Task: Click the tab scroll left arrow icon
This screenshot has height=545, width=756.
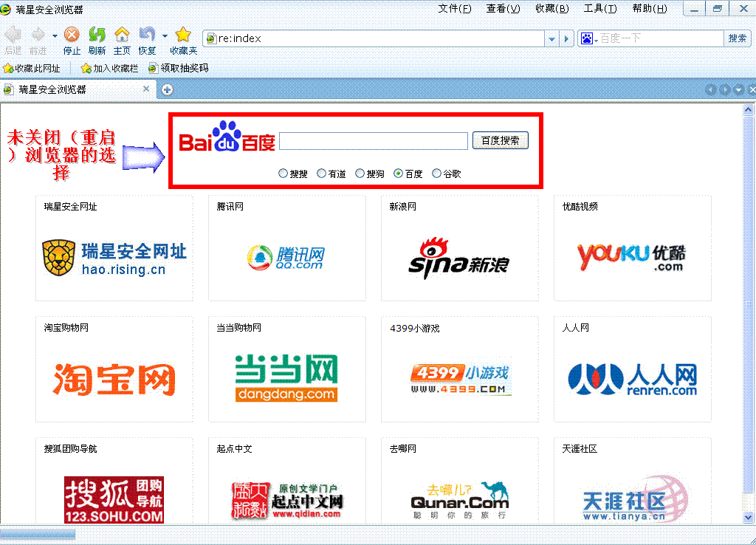Action: tap(711, 89)
